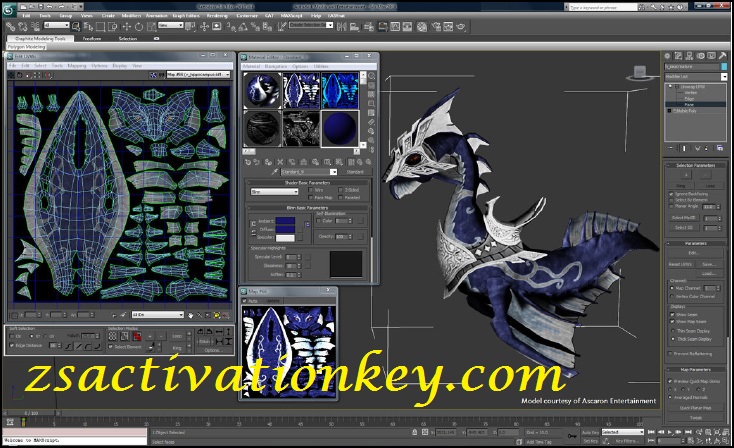Image resolution: width=734 pixels, height=448 pixels.
Task: Open Material Editor from main toolbar
Action: [x=422, y=27]
